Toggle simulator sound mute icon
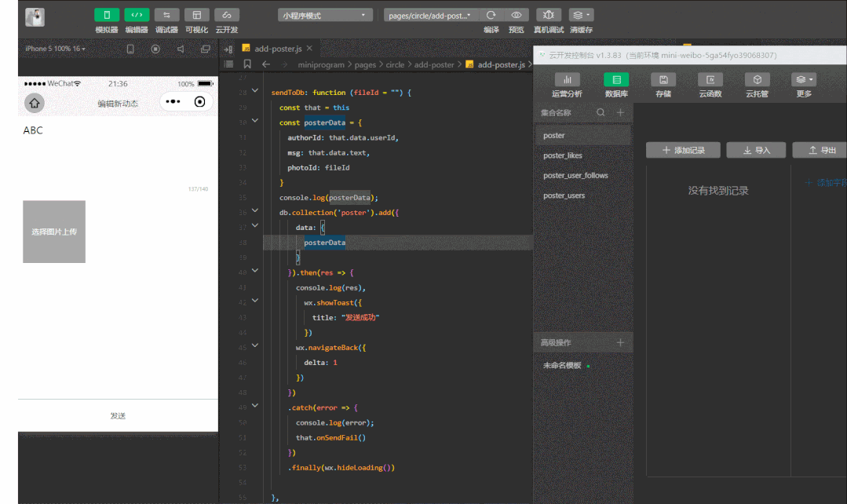The height and width of the screenshot is (504, 847). [181, 49]
